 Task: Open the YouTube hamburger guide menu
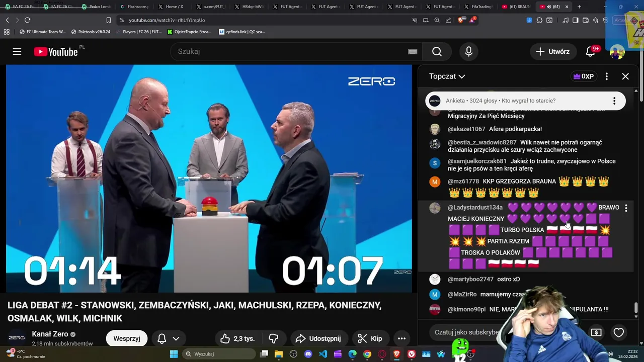pos(17,52)
